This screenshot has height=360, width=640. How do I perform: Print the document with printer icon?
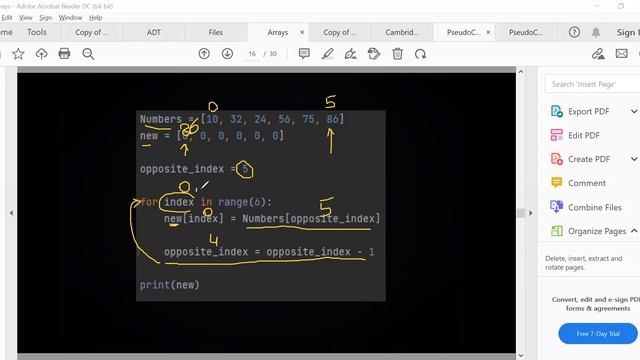click(64, 53)
